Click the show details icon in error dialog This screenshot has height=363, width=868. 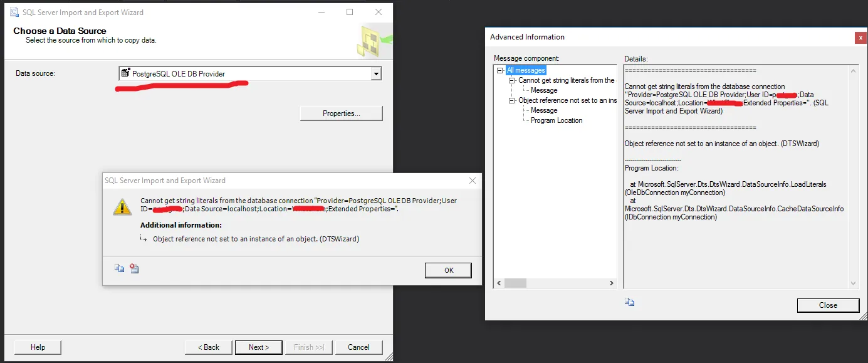tap(134, 268)
